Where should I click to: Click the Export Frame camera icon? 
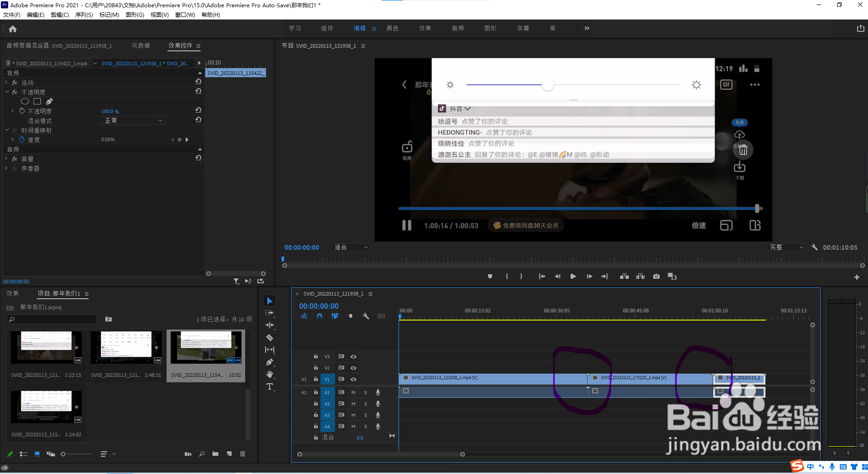point(656,276)
